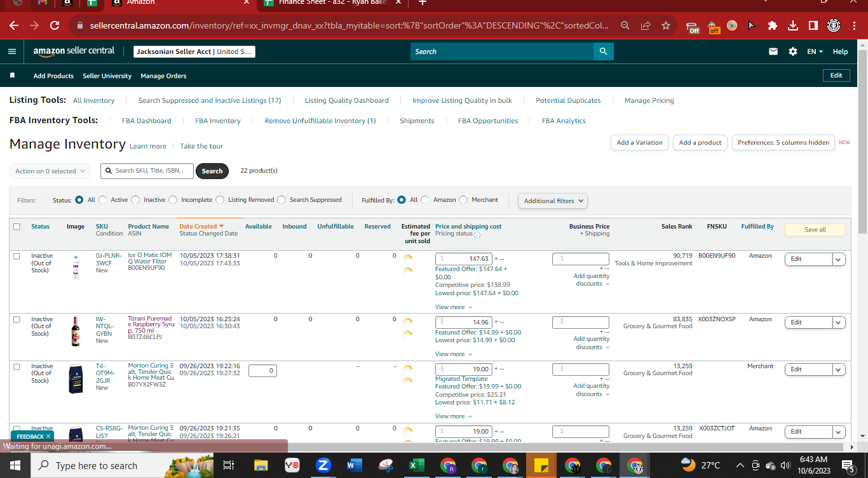The width and height of the screenshot is (868, 478).
Task: Tick the select-all checkbox in table header
Action: point(17,227)
